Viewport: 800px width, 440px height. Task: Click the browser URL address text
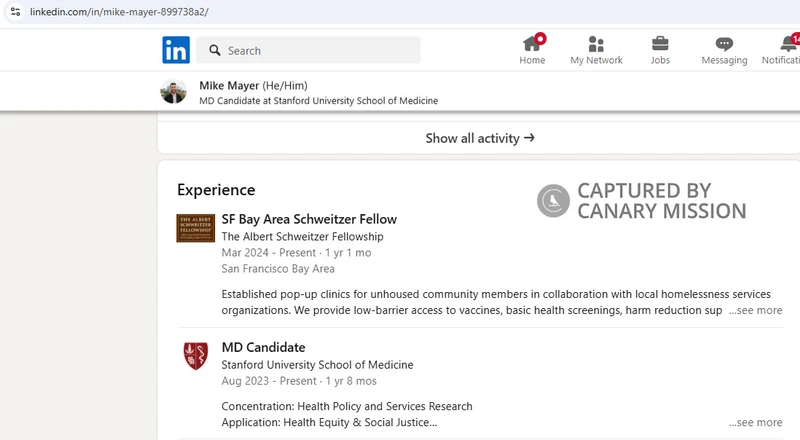coord(119,12)
